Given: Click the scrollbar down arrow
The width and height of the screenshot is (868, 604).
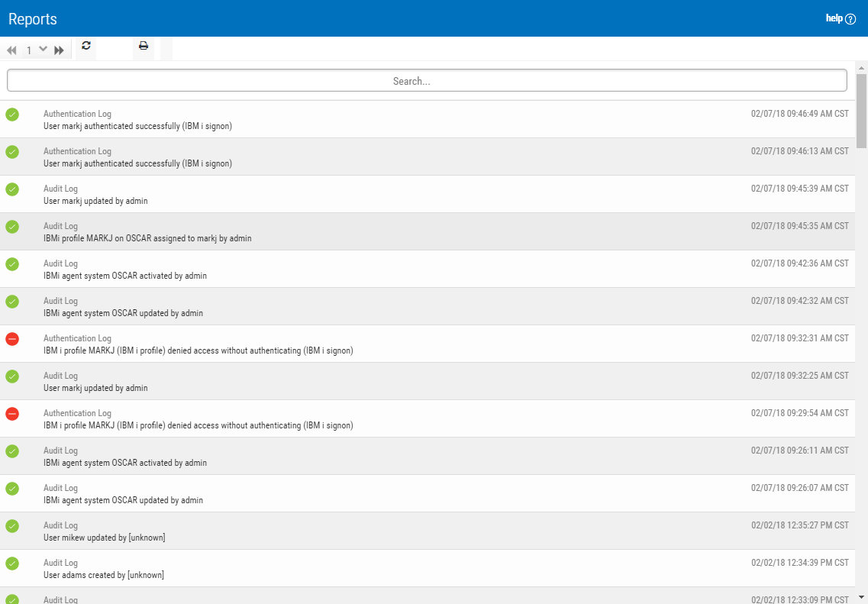Looking at the screenshot, I should coord(861,597).
